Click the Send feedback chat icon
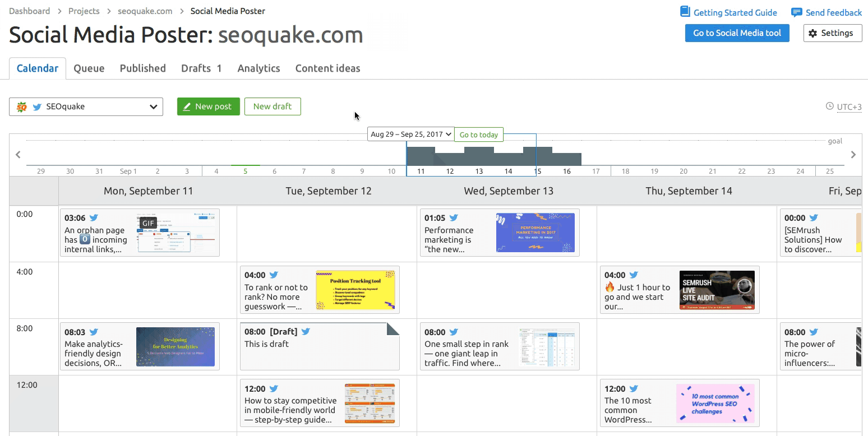The image size is (868, 436). click(796, 12)
